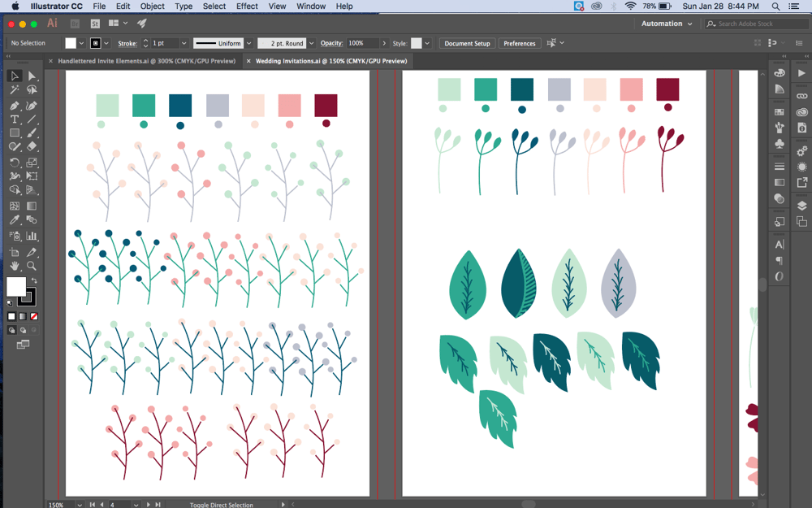Screen dimensions: 812x508
Task: Select the Zoom tool
Action: 32,266
